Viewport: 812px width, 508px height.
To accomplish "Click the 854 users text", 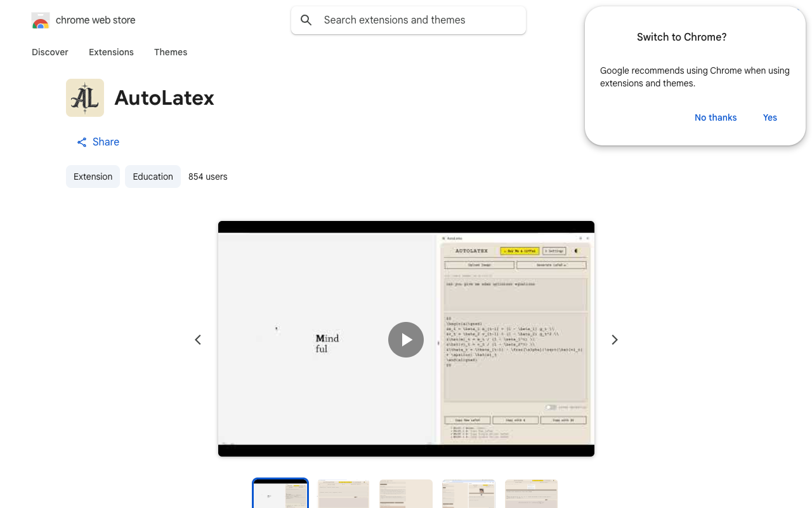I will [x=208, y=177].
